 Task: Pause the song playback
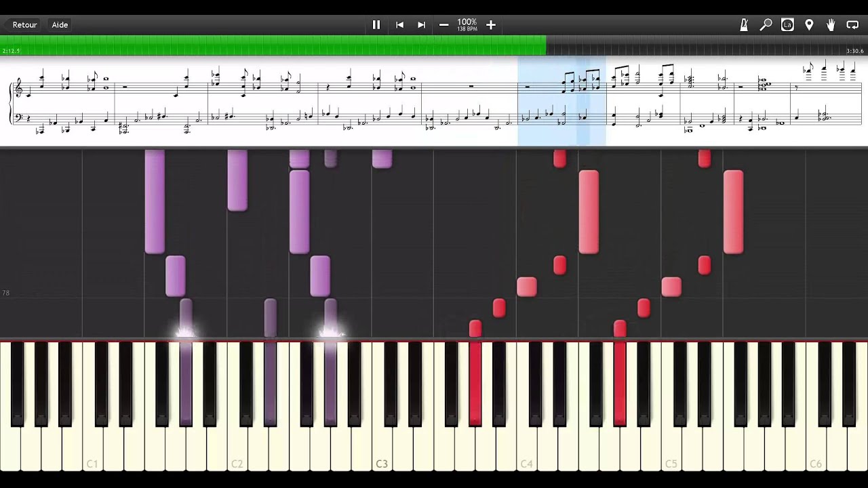pyautogui.click(x=376, y=24)
